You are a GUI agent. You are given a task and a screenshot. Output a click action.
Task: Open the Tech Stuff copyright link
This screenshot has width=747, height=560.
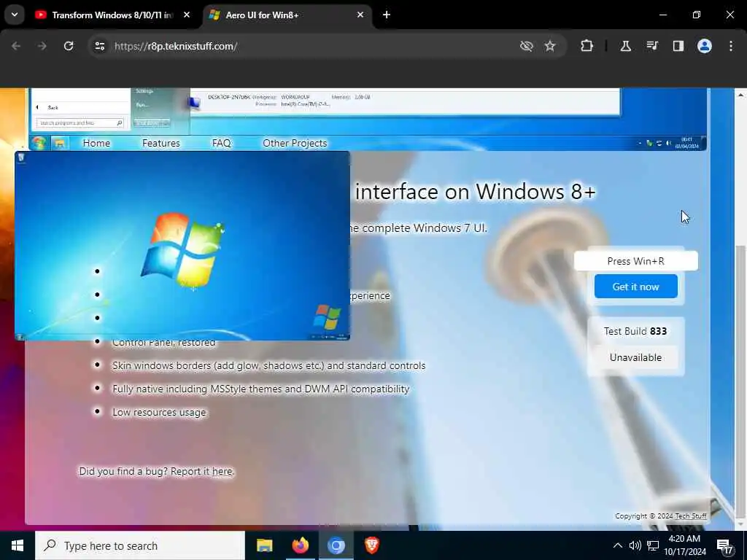pyautogui.click(x=691, y=516)
